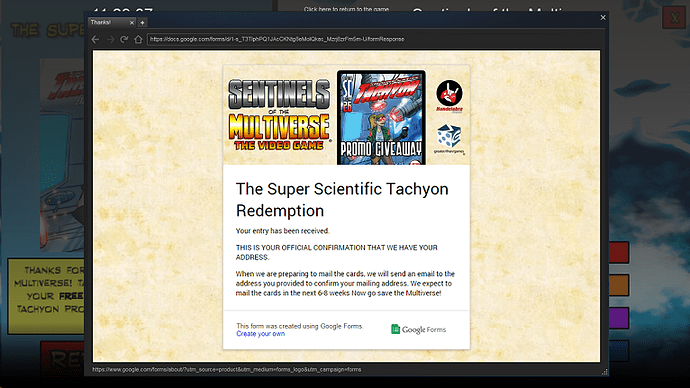Click the form title Super Scientific Tachyon Redemption
The height and width of the screenshot is (388, 690).
pos(342,199)
